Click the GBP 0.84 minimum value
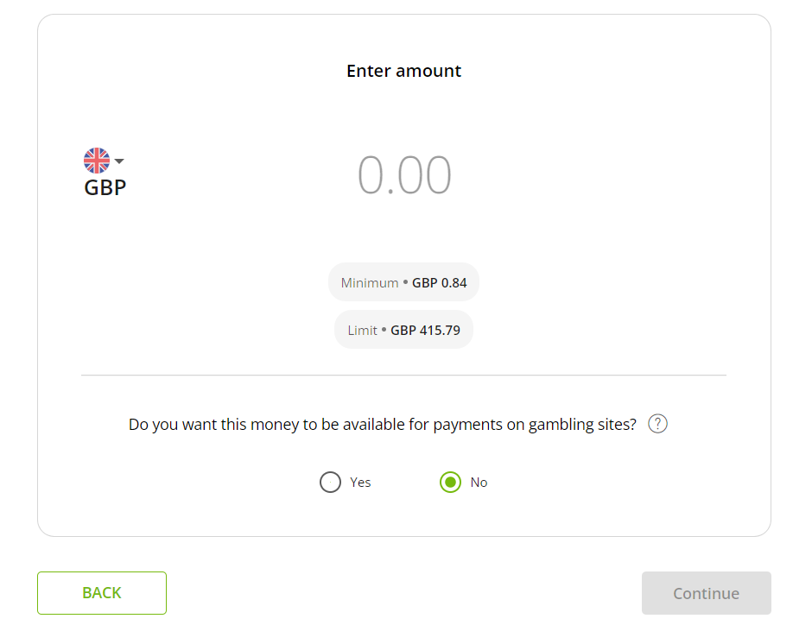Screen dimensions: 812x644 439,282
